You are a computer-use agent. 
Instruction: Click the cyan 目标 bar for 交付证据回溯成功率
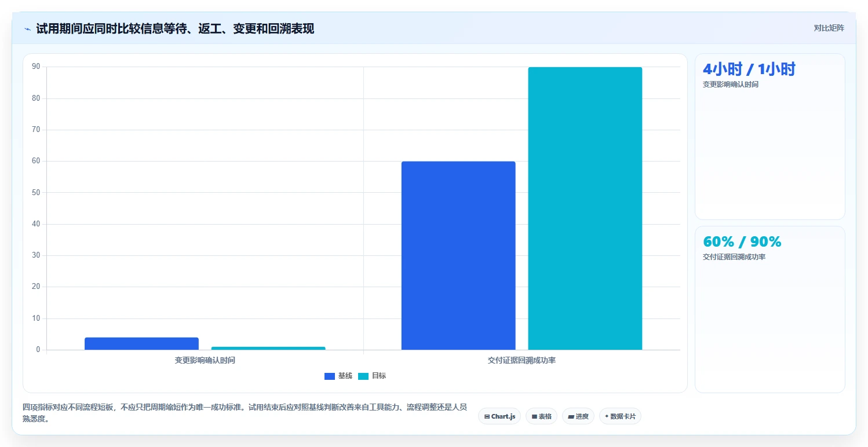[x=585, y=208]
